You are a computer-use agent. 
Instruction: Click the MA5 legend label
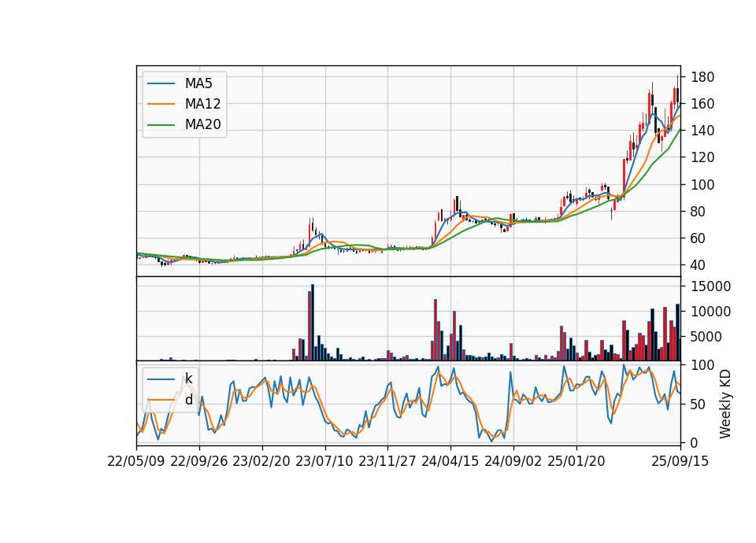(x=198, y=83)
